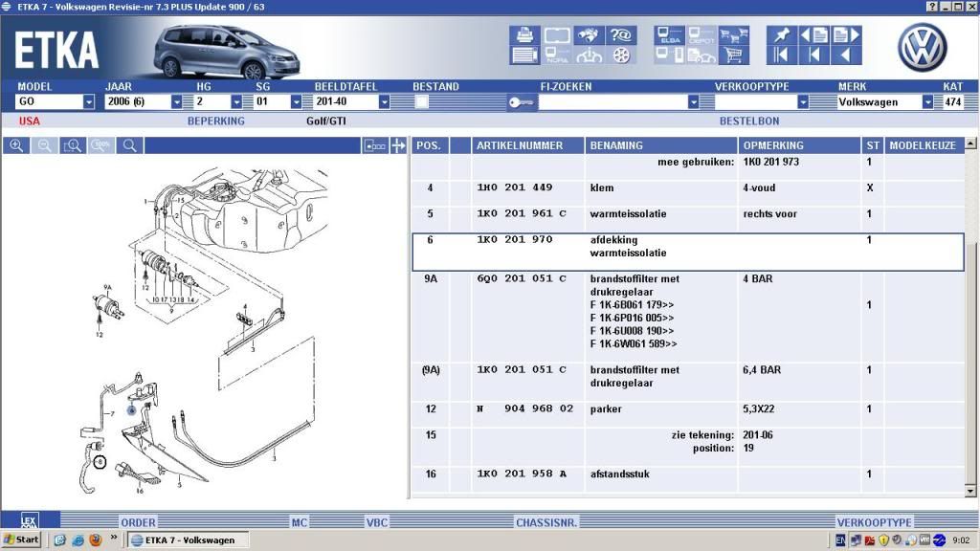Go to previous page with left-arrow document icon
Viewport: 980px width, 551px height.
coord(813,35)
